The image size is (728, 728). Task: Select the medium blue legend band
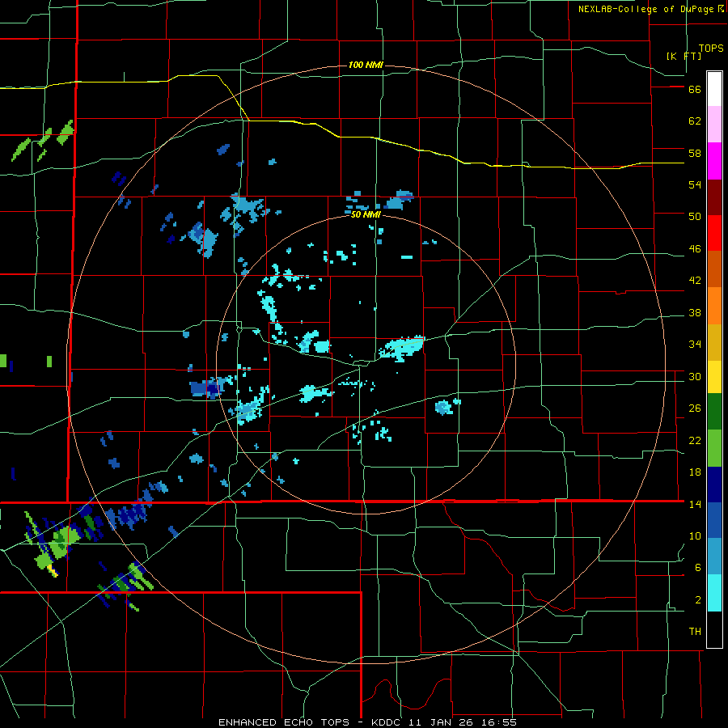click(x=714, y=520)
